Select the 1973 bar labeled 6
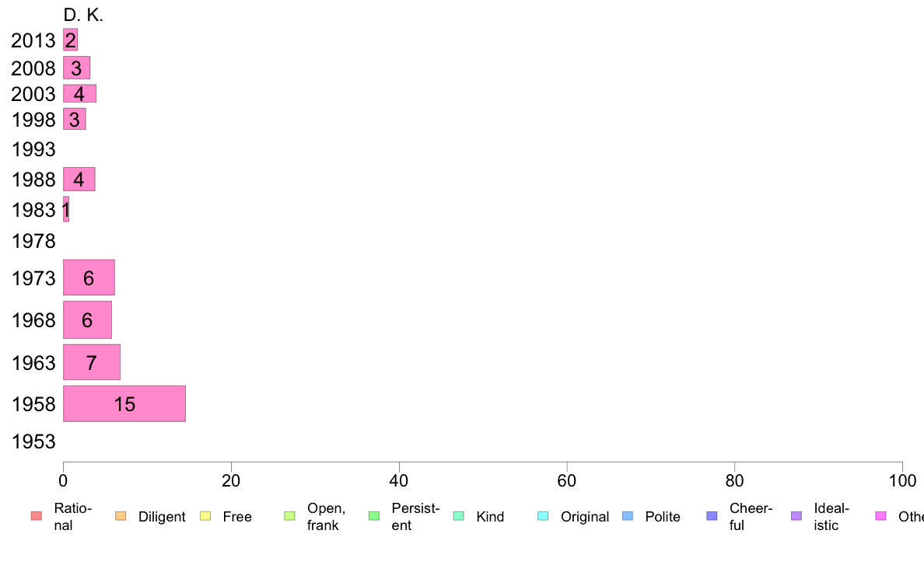Image resolution: width=924 pixels, height=572 pixels. [x=89, y=277]
